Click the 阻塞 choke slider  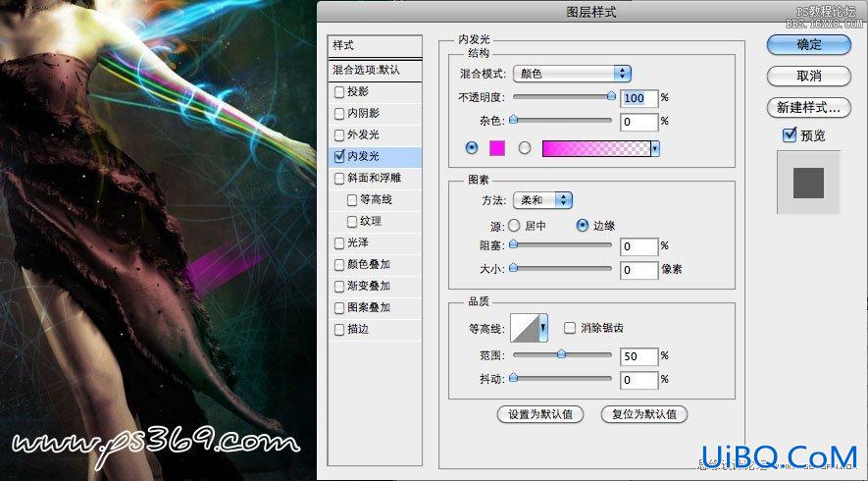click(x=562, y=244)
